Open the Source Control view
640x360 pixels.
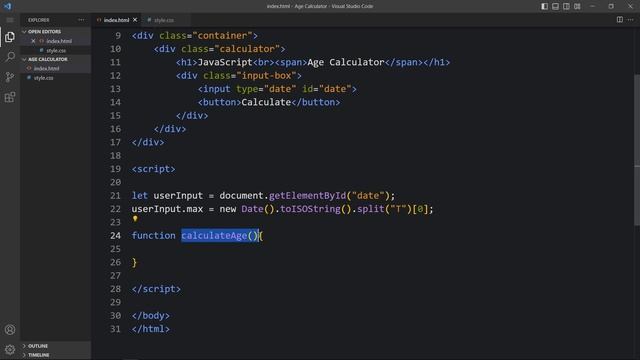click(x=10, y=77)
